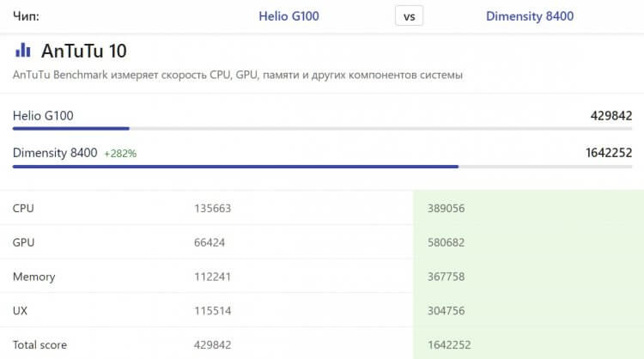644x359 pixels.
Task: Click the vs button between chips
Action: tap(409, 16)
